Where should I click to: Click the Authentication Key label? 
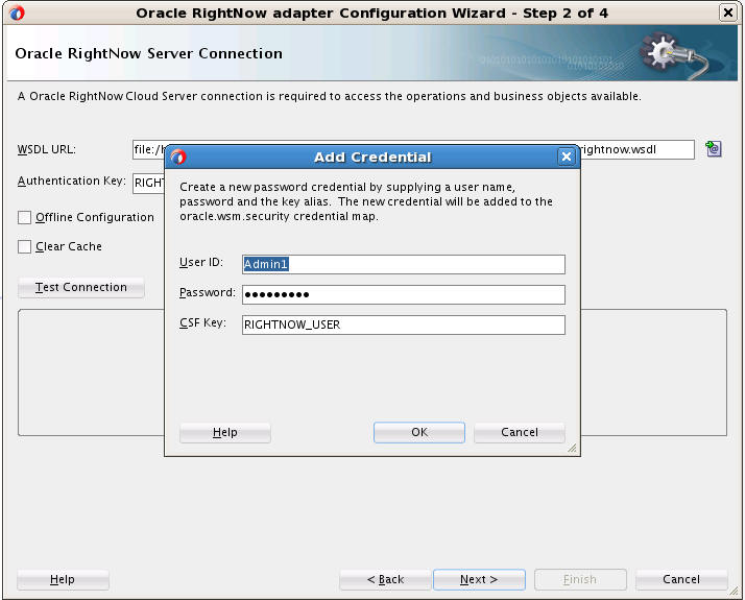tap(72, 181)
